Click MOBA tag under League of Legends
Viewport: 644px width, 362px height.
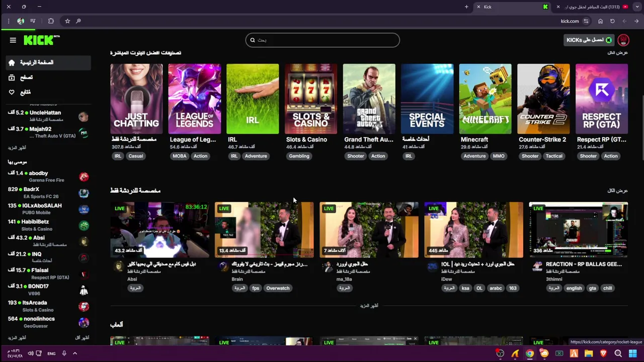click(x=180, y=156)
